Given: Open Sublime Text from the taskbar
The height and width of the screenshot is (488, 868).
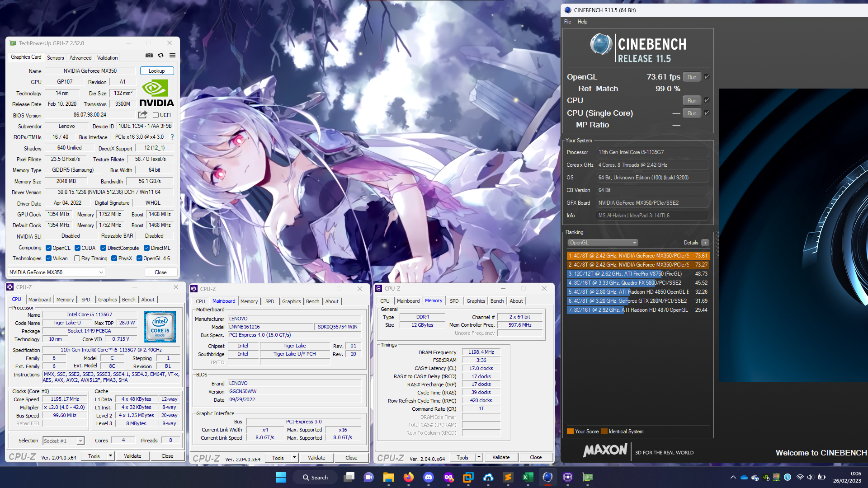Looking at the screenshot, I should 508,477.
